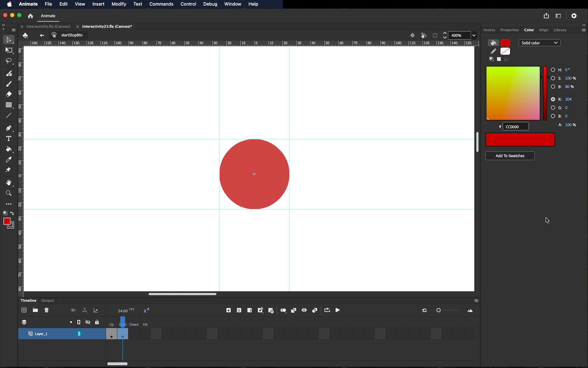
Task: Toggle the lock all layers icon
Action: (97, 322)
